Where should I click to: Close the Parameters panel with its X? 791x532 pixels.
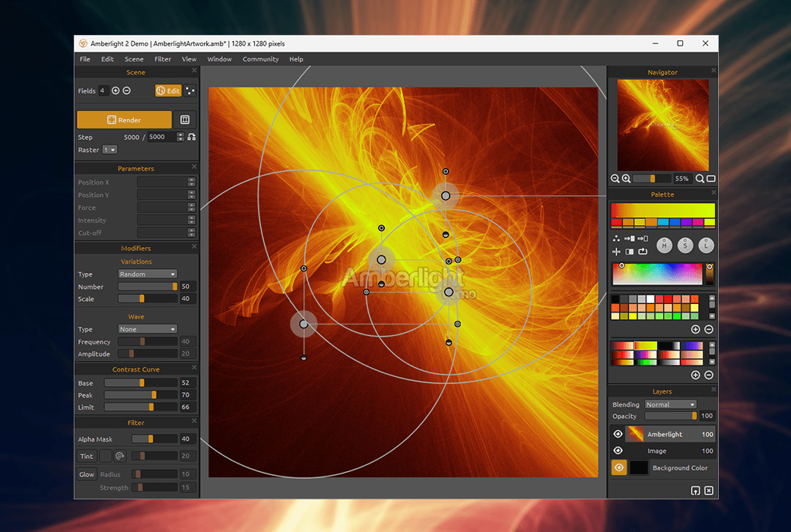(x=194, y=166)
